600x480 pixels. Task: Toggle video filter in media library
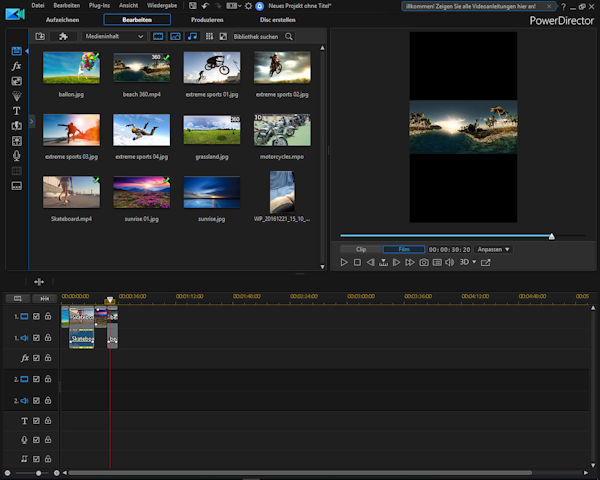pyautogui.click(x=158, y=36)
